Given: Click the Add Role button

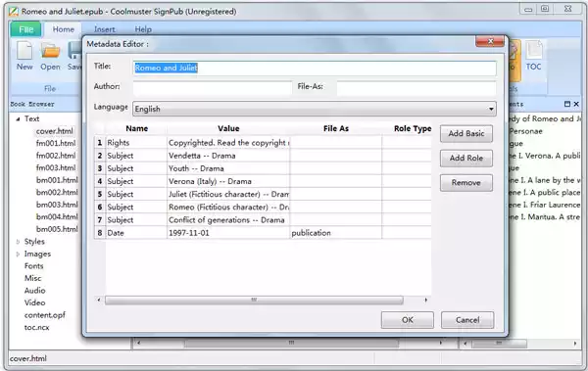Looking at the screenshot, I should point(466,159).
